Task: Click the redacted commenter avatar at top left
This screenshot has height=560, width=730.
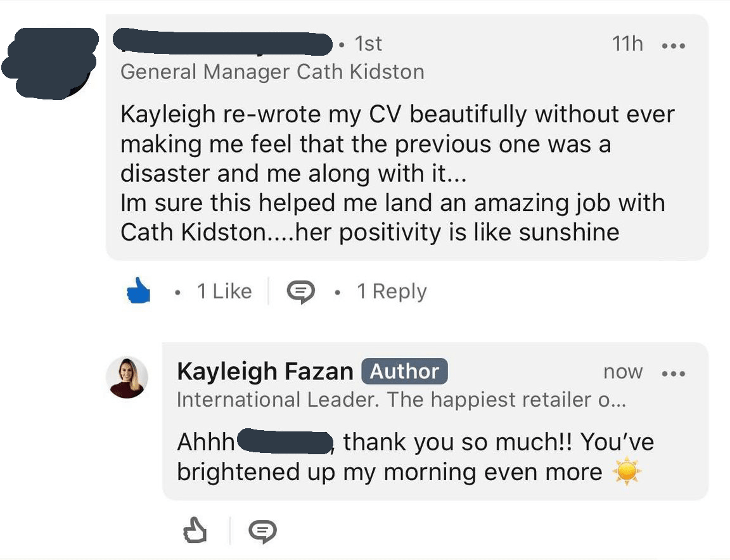Action: coord(49,62)
